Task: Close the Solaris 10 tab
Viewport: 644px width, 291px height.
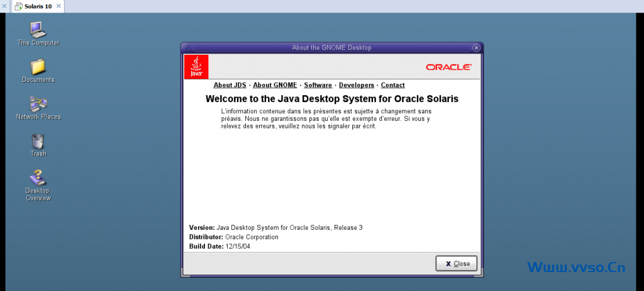Action: coord(58,6)
